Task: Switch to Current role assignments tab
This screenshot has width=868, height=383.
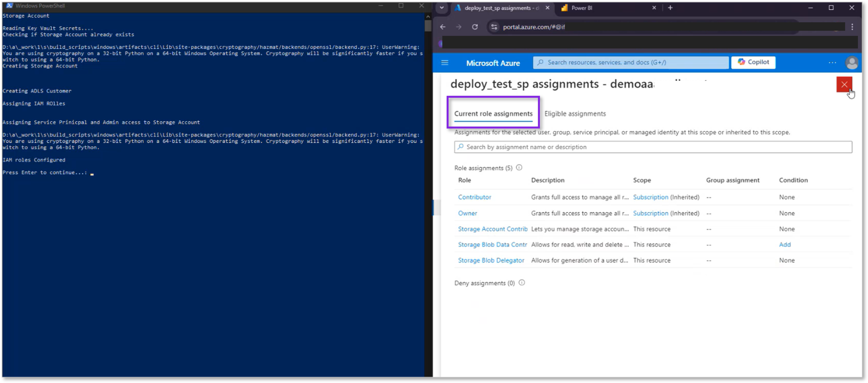Action: (493, 114)
